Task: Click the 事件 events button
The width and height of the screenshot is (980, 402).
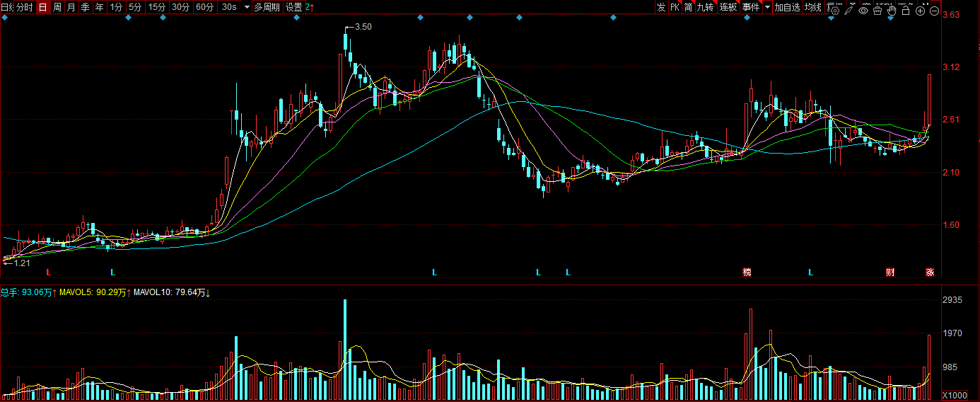Action: (x=752, y=7)
